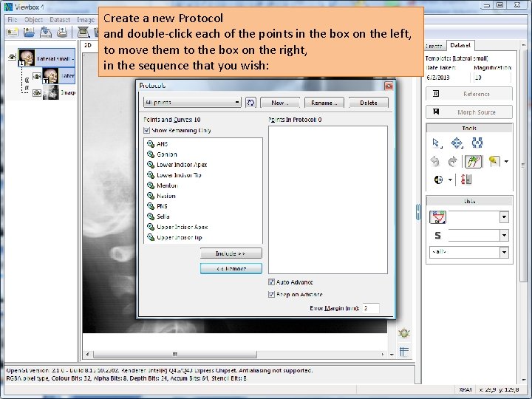
Task: Click the Rename... button in Protocols
Action: [324, 103]
